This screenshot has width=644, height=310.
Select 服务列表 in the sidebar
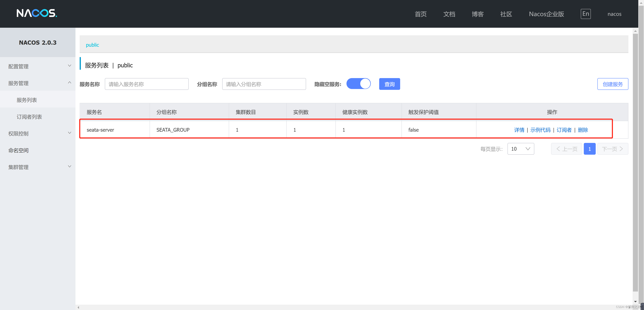pos(27,100)
